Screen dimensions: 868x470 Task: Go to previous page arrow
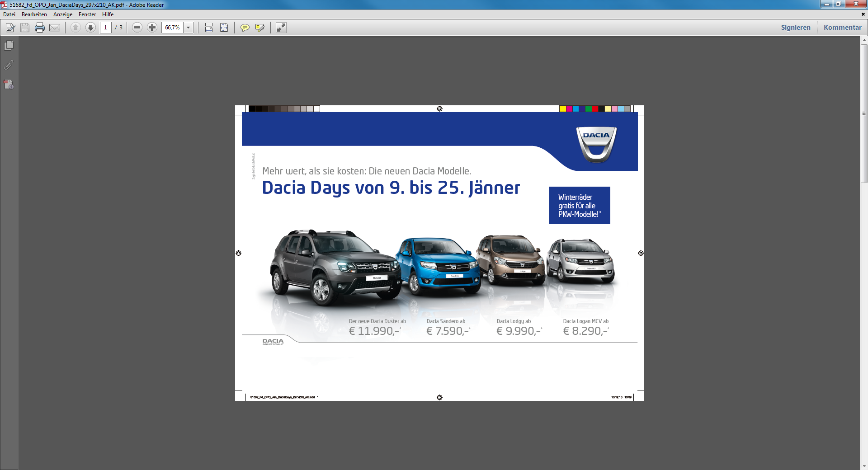pyautogui.click(x=76, y=28)
